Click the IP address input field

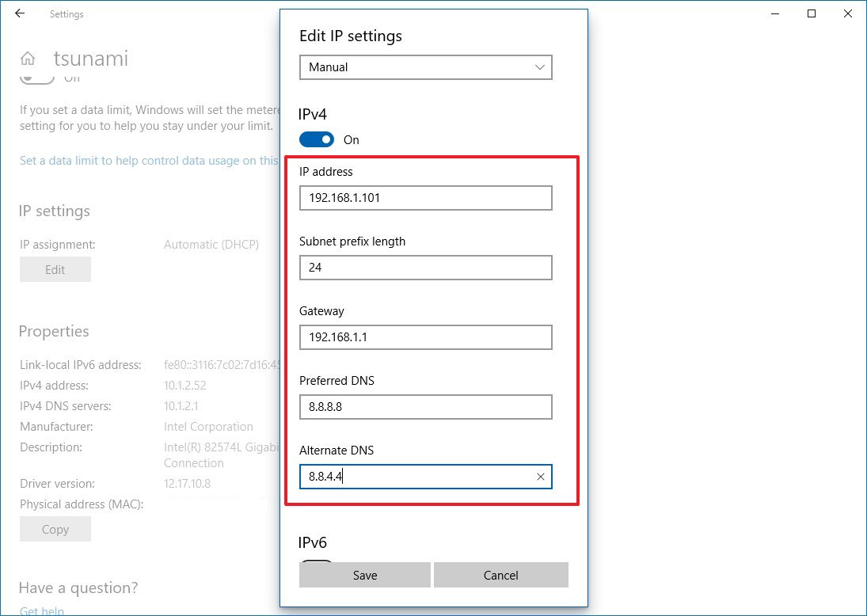(x=426, y=198)
